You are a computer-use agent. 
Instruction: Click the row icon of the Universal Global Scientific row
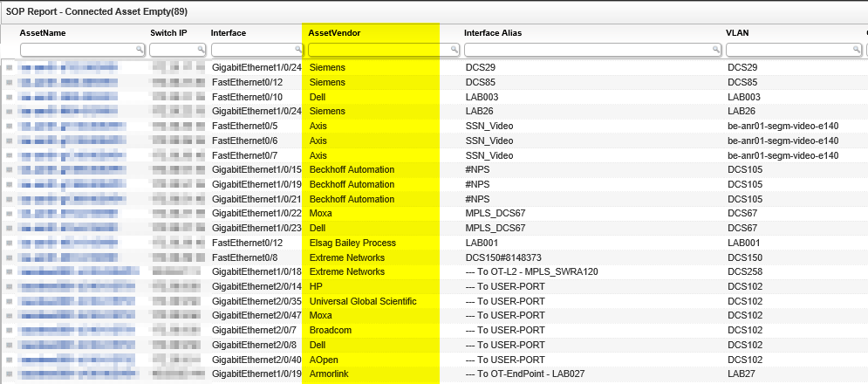click(10, 301)
